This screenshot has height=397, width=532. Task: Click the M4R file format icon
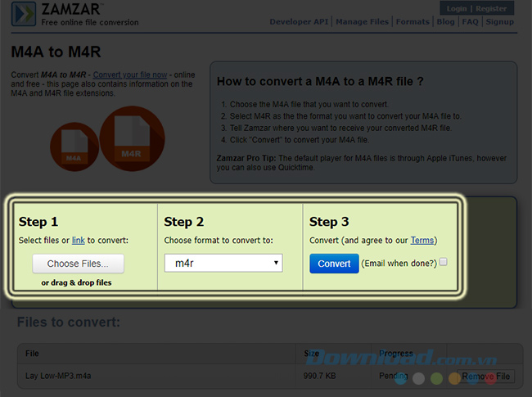133,138
